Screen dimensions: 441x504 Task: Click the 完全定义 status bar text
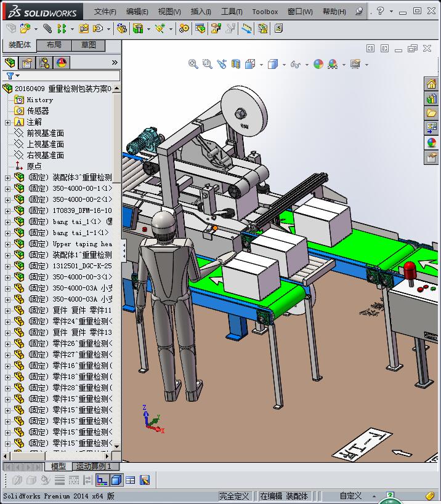coord(234,496)
